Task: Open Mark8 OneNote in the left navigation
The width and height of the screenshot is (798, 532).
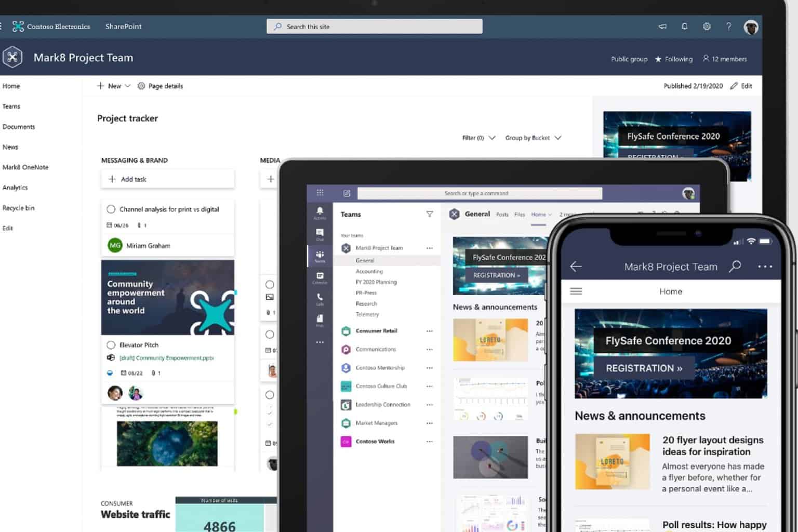Action: [25, 167]
